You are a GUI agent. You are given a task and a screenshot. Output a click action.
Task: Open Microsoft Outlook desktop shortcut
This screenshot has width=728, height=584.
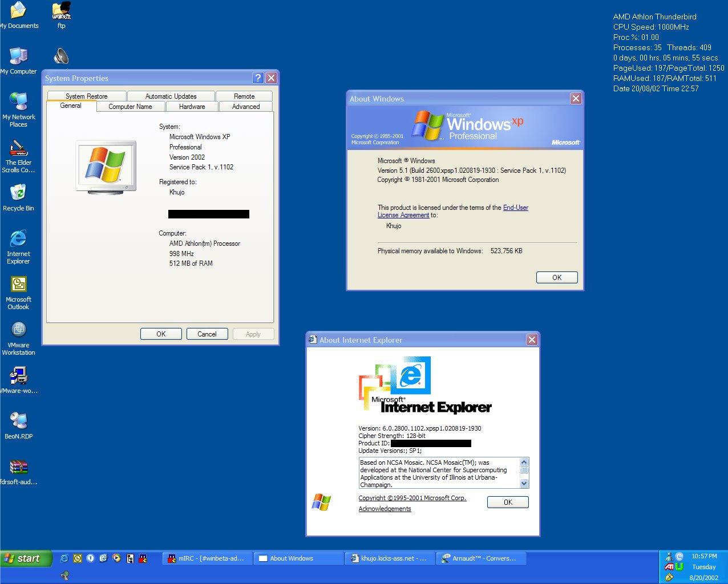pos(18,293)
